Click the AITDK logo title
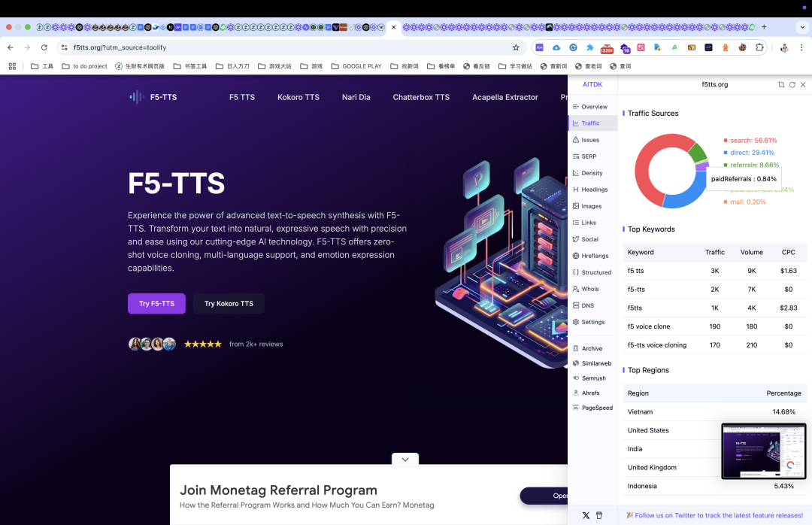812x525 pixels. point(592,84)
